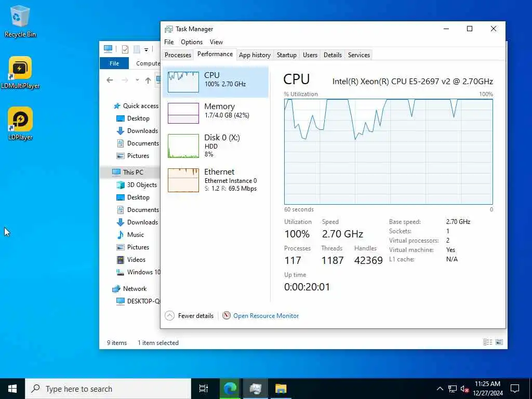Switch to the Services tab
This screenshot has height=399, width=532.
pos(358,55)
